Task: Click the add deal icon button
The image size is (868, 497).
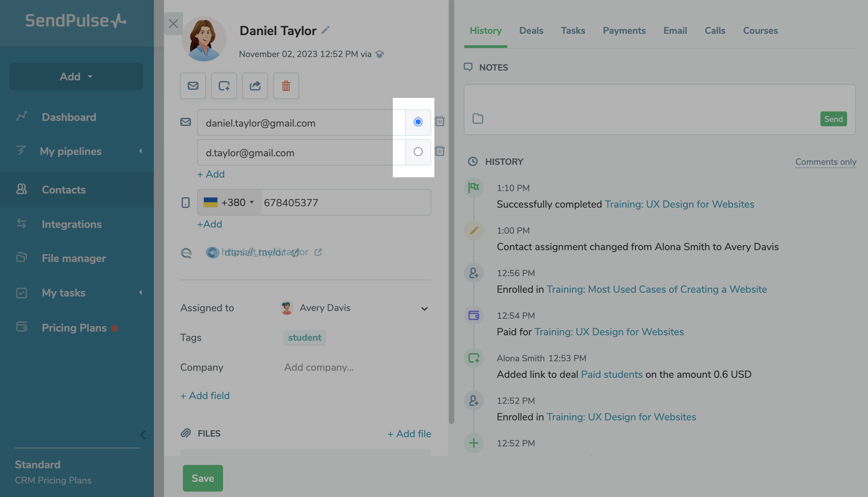Action: [x=224, y=86]
